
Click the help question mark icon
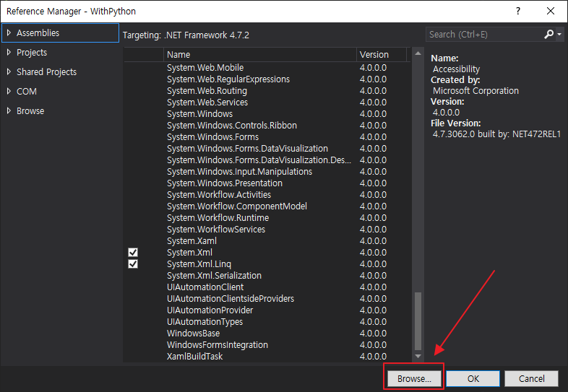[x=518, y=12]
